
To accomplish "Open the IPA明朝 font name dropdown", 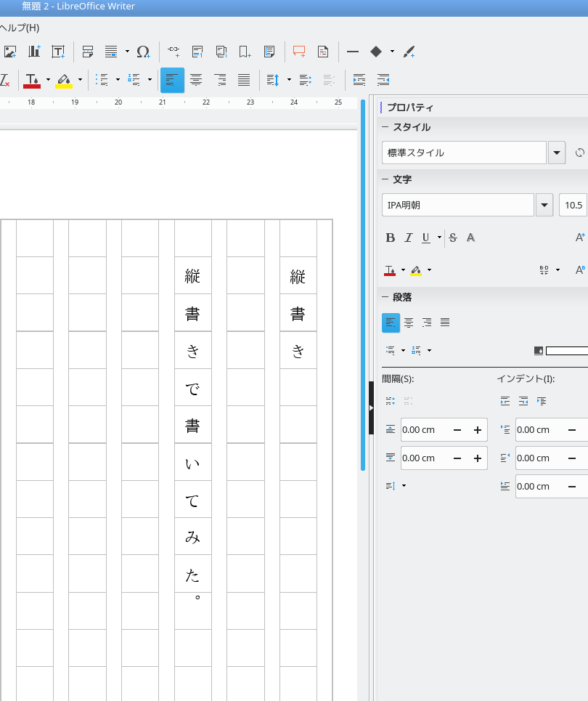I will pos(544,205).
